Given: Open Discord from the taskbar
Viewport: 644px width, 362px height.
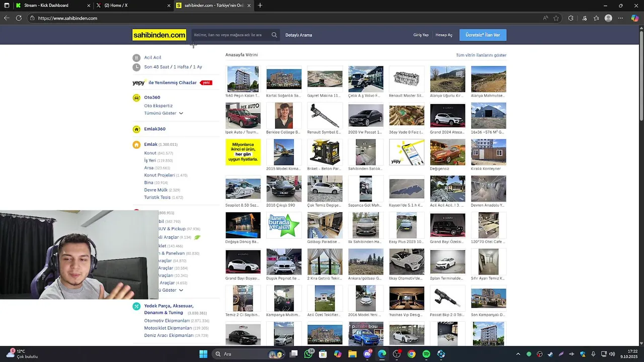Looking at the screenshot, I should 367,354.
